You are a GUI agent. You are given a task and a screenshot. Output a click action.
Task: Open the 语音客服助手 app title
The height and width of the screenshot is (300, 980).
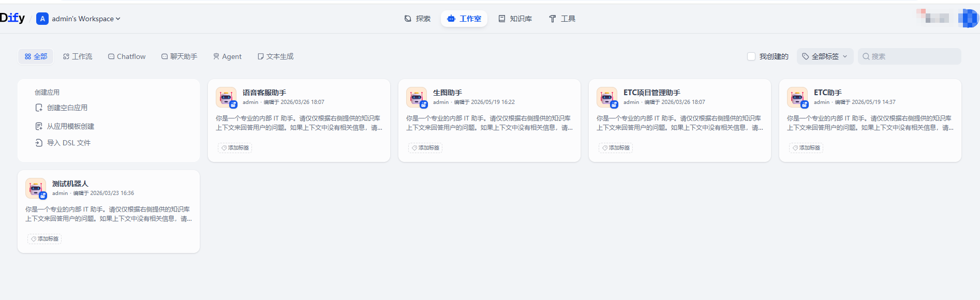click(x=264, y=93)
